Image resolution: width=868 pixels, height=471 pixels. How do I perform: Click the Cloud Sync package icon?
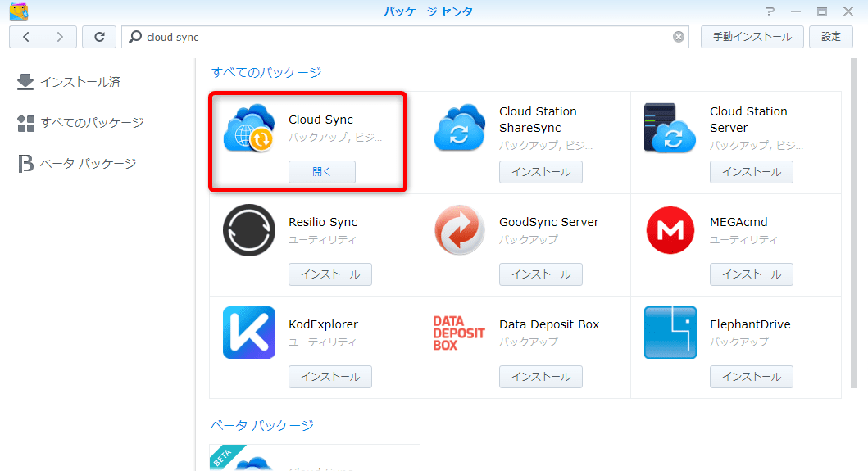pos(249,128)
